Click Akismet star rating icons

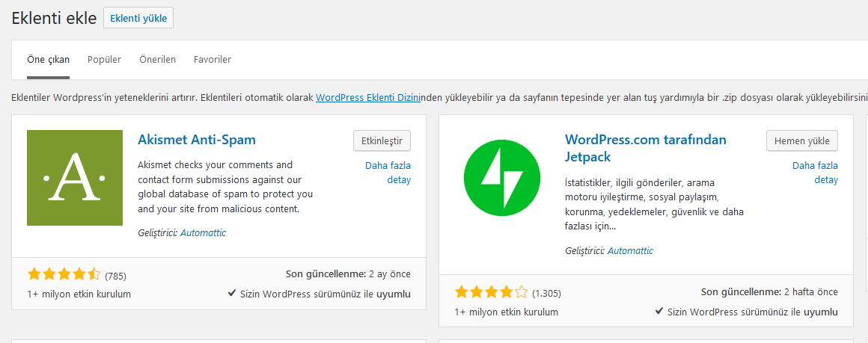[x=64, y=274]
